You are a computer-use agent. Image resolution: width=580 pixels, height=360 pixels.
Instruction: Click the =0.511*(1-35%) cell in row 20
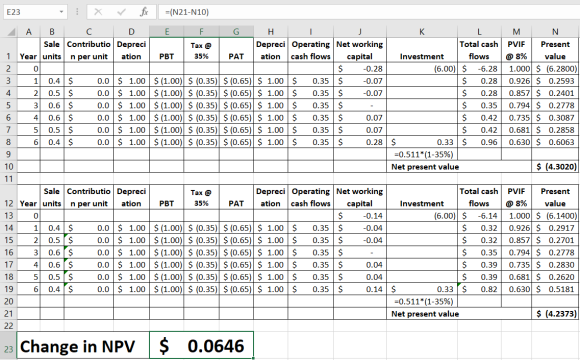tap(422, 301)
